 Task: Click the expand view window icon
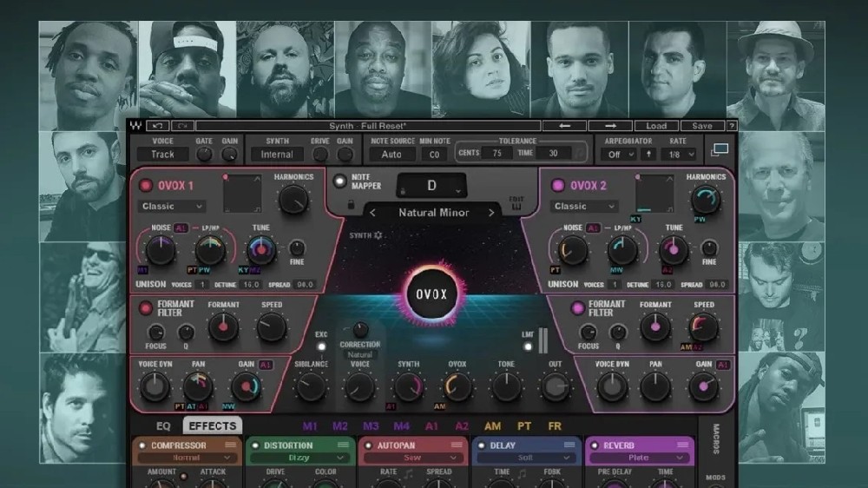pos(720,149)
